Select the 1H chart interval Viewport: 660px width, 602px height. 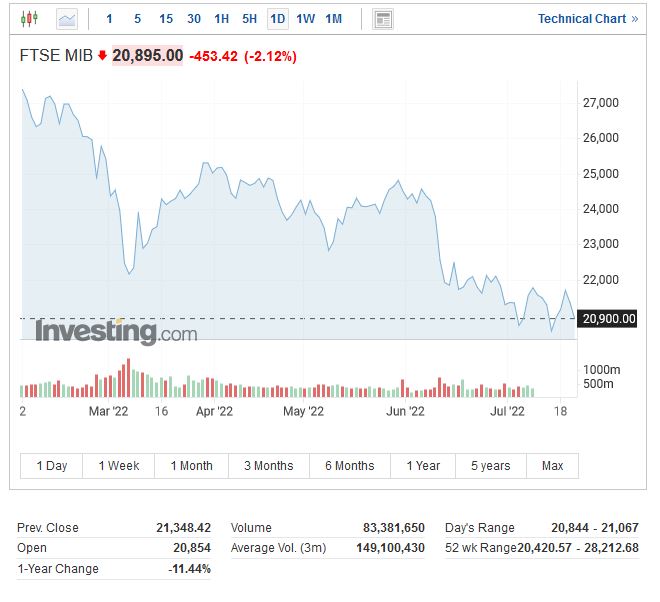tap(221, 19)
